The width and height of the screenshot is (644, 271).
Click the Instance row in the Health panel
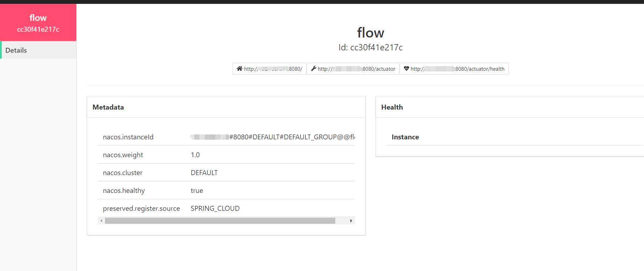(515, 137)
